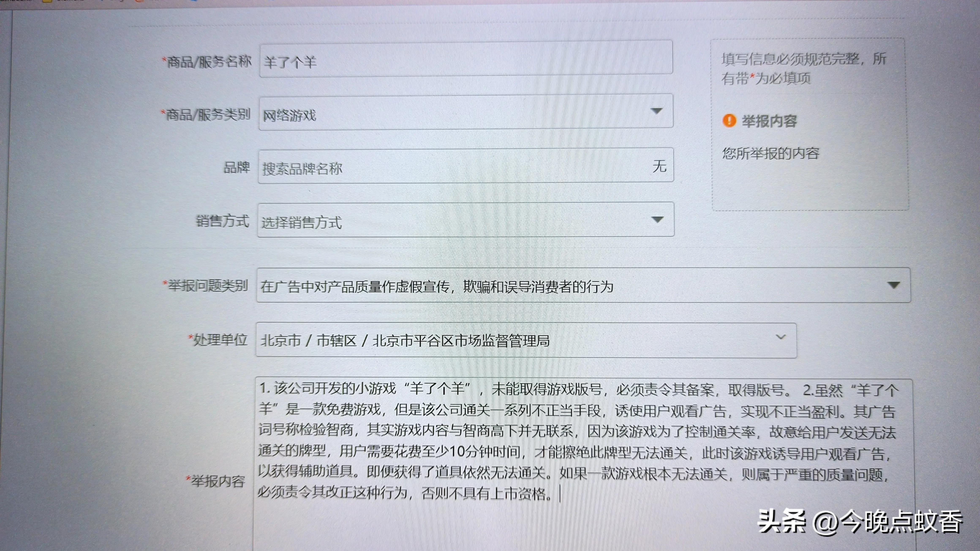Click the *举报内容 label beside the text area

(x=215, y=481)
